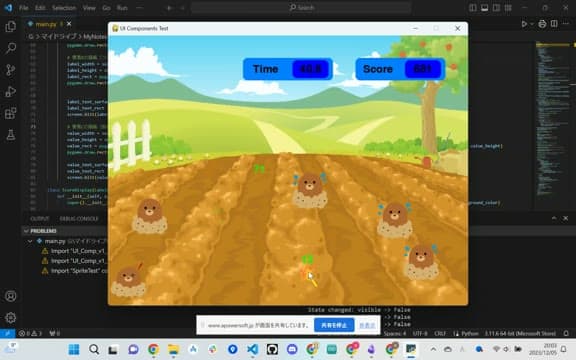Run Python file with the play icon
Image resolution: width=576 pixels, height=360 pixels.
524,24
